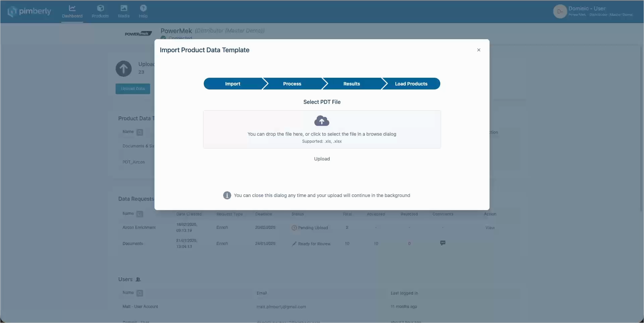
Task: Click the Deadline column header
Action: 264,214
